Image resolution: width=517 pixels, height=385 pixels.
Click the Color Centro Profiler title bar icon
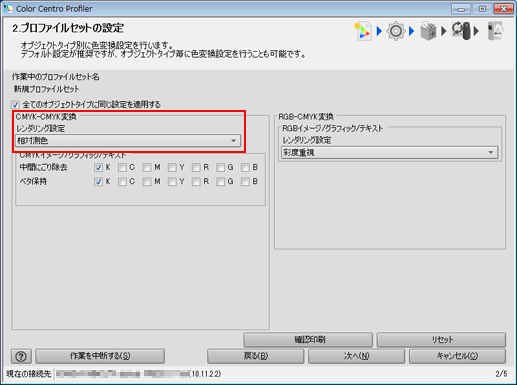(x=8, y=9)
